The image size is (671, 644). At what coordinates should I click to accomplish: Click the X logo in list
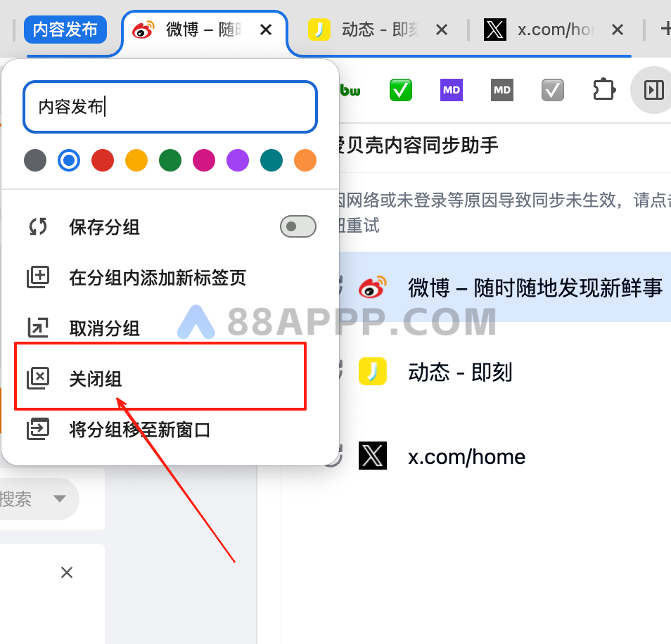click(x=373, y=456)
